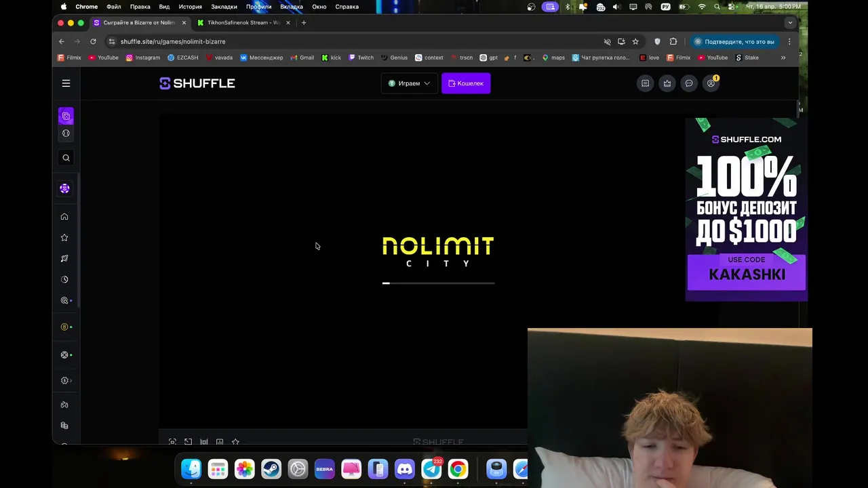Bookmark this page with the address bar star
Image resolution: width=868 pixels, height=488 pixels.
coord(635,41)
